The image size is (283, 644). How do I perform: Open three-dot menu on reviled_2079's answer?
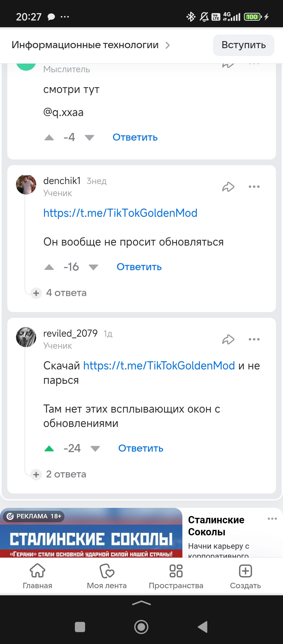(x=254, y=339)
